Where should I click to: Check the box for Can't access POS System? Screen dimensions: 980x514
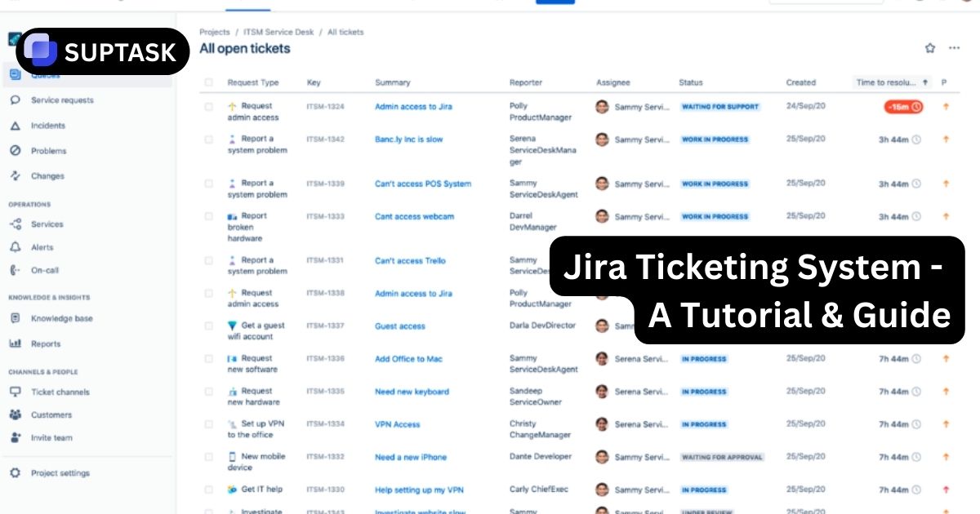[x=208, y=184]
